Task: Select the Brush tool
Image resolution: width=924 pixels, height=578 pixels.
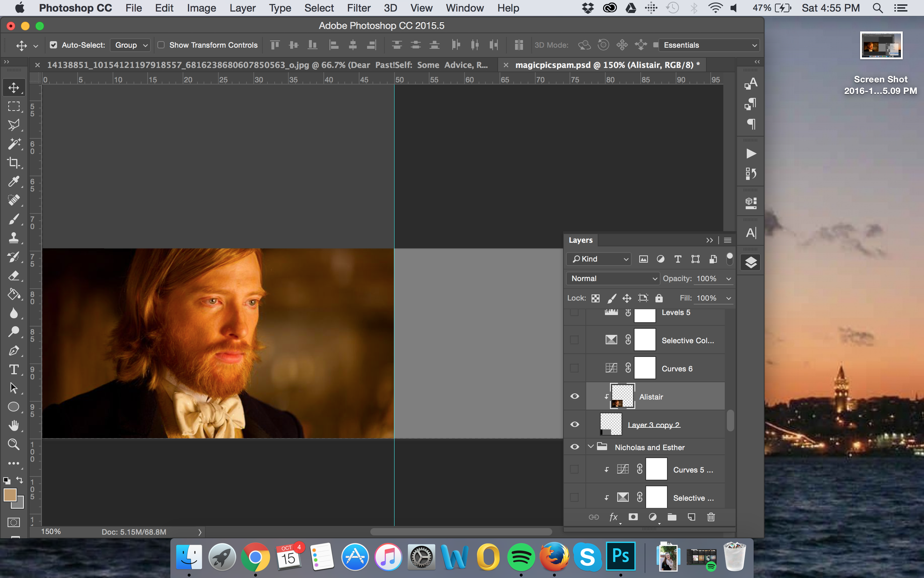Action: pyautogui.click(x=14, y=219)
